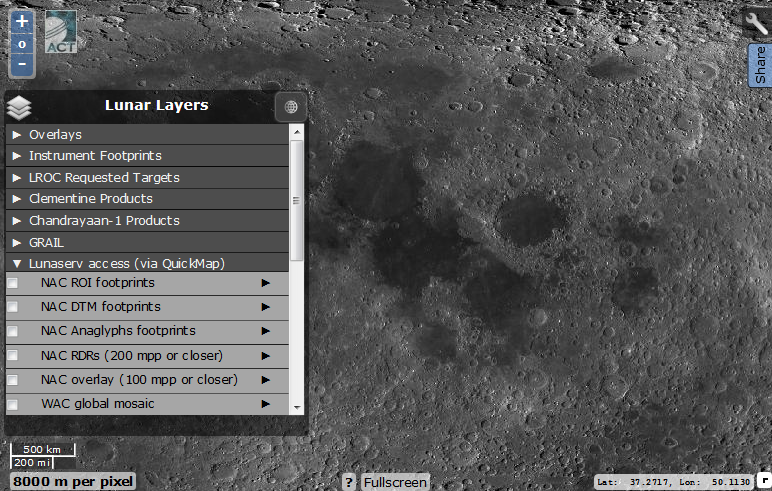Image resolution: width=772 pixels, height=491 pixels.
Task: Select the WAC global mosaic label
Action: click(97, 404)
